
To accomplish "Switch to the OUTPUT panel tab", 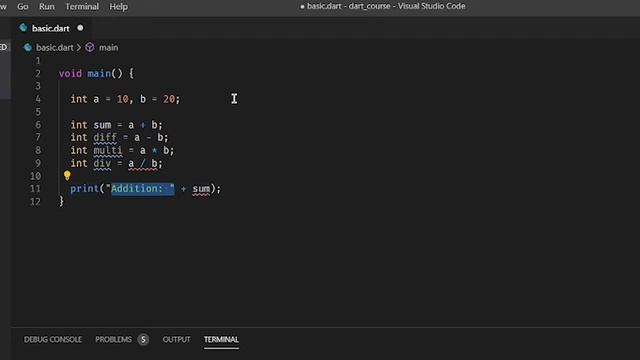I will point(176,340).
